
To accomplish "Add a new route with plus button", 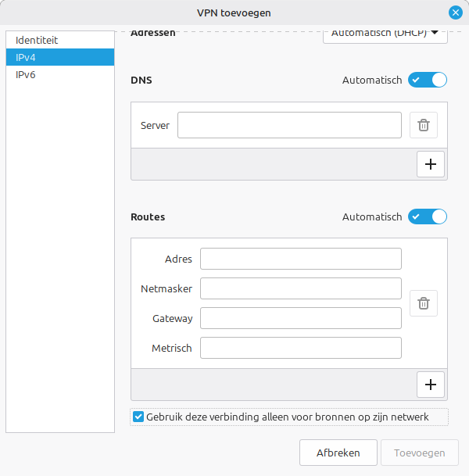I will coord(430,385).
